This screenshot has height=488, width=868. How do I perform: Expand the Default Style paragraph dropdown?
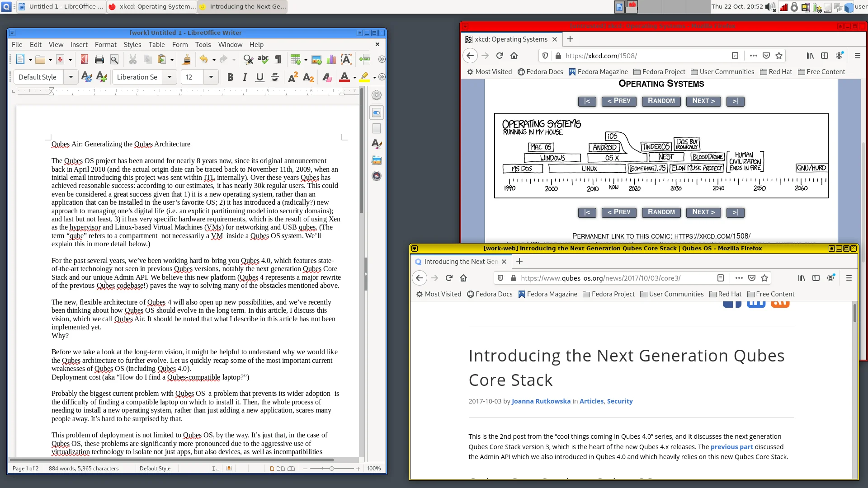pos(71,77)
